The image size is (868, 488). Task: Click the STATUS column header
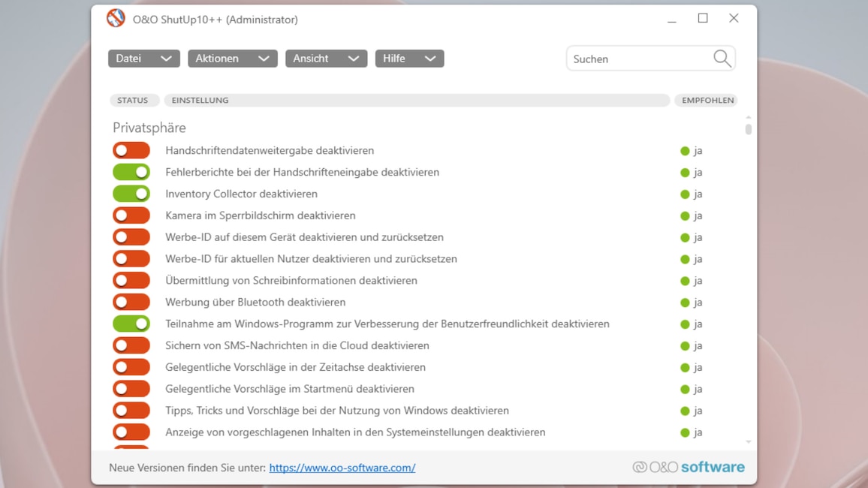(134, 100)
